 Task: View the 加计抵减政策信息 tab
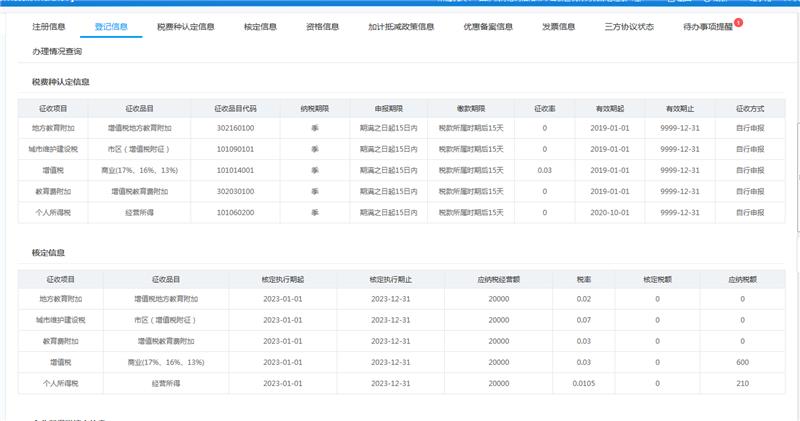tap(400, 28)
